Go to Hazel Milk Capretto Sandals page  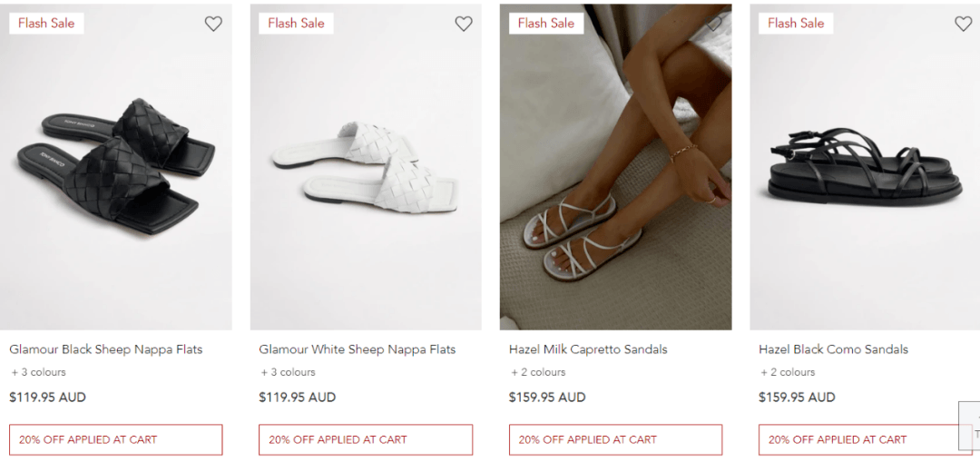click(x=587, y=349)
